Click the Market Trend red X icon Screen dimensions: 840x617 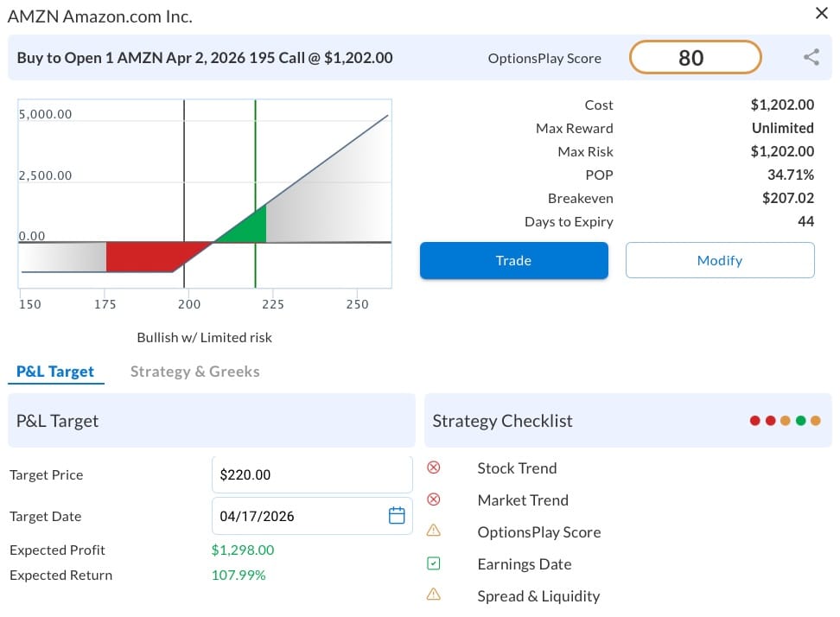[434, 499]
